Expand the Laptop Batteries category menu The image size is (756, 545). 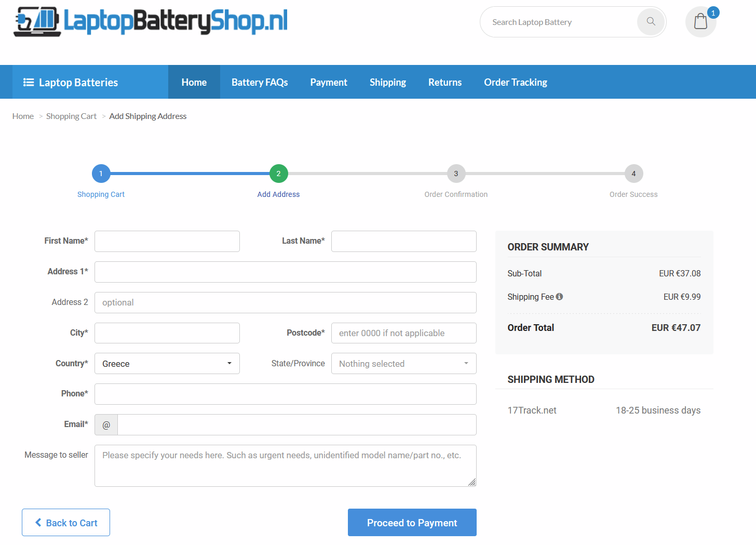[90, 82]
